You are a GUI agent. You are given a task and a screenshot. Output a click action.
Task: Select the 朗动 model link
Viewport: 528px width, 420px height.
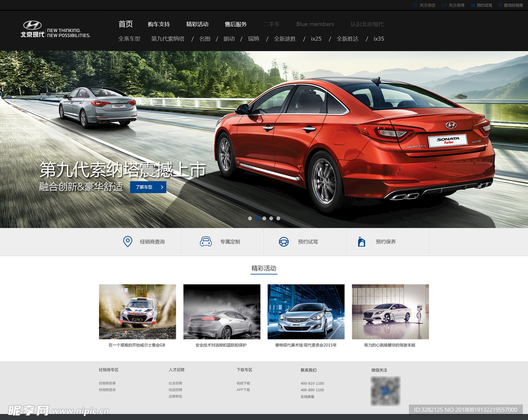click(x=229, y=39)
